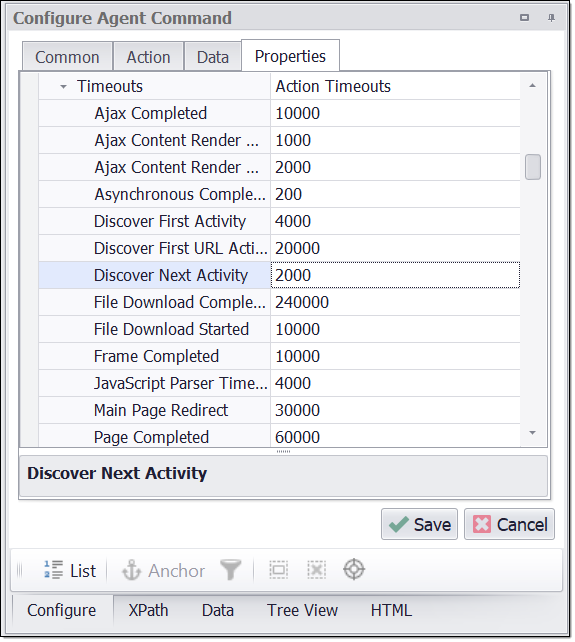Viewport: 575px width, 642px height.
Task: Edit the Discover Next Activity value field
Action: pyautogui.click(x=395, y=275)
